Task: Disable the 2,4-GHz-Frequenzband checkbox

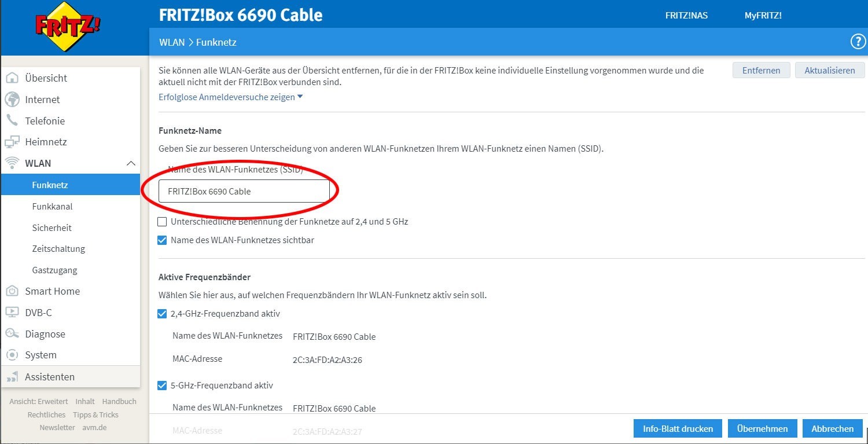Action: click(x=162, y=314)
